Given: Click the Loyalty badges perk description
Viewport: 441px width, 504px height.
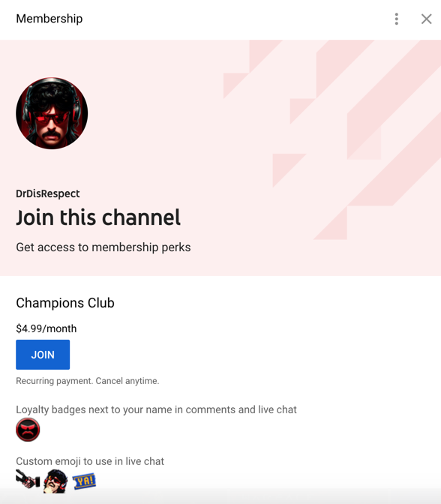Looking at the screenshot, I should [156, 409].
